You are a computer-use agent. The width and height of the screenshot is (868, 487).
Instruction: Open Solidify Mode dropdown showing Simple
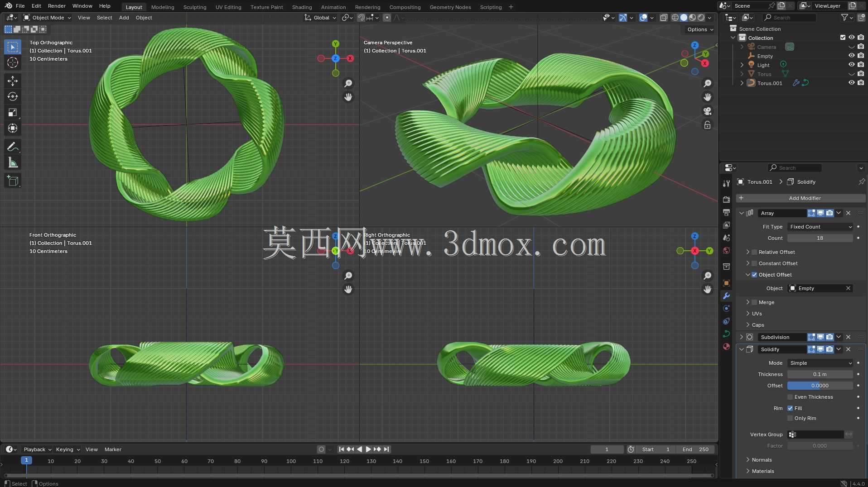click(x=820, y=363)
